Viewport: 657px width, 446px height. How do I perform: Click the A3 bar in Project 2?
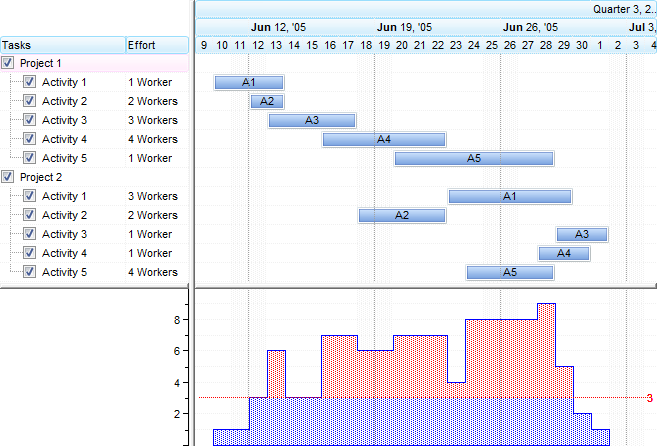(582, 234)
